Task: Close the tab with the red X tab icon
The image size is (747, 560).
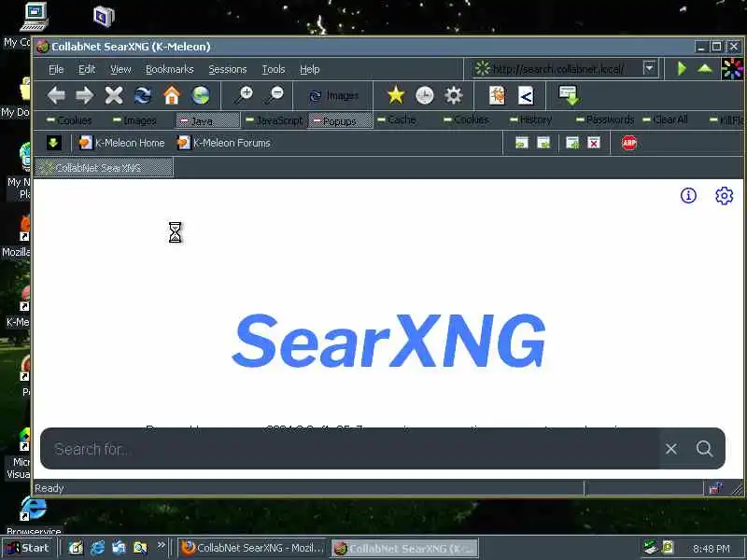Action: pyautogui.click(x=594, y=143)
